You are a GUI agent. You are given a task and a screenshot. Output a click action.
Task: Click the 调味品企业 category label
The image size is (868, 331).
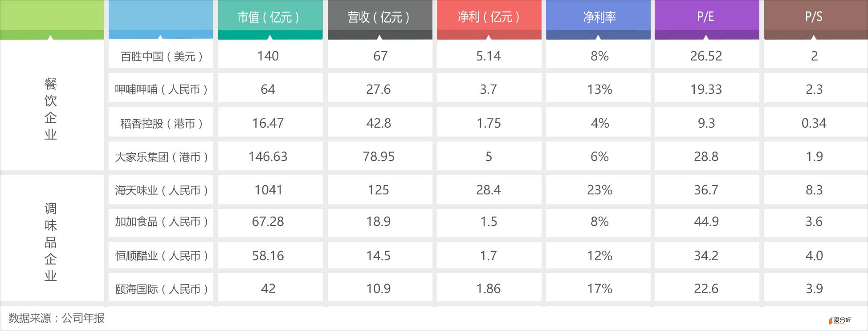pyautogui.click(x=51, y=242)
